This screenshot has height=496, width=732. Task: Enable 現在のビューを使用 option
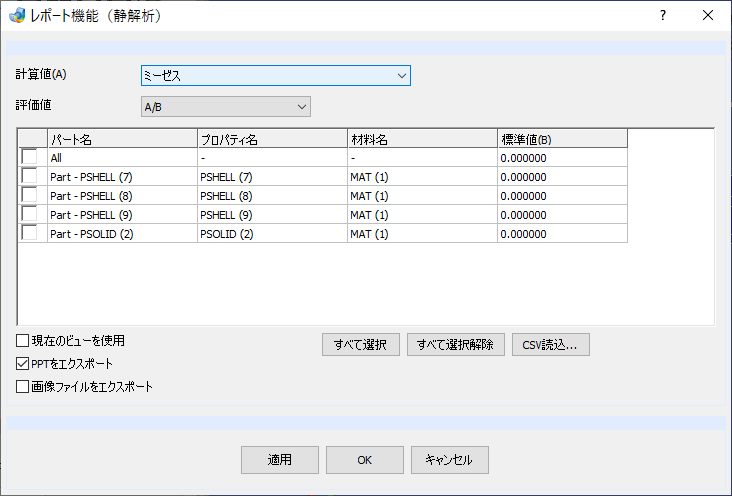click(x=22, y=340)
